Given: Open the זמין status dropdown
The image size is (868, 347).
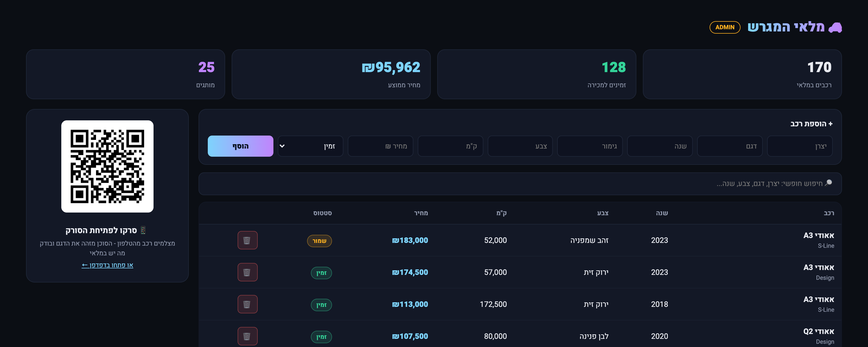Looking at the screenshot, I should click(x=310, y=146).
